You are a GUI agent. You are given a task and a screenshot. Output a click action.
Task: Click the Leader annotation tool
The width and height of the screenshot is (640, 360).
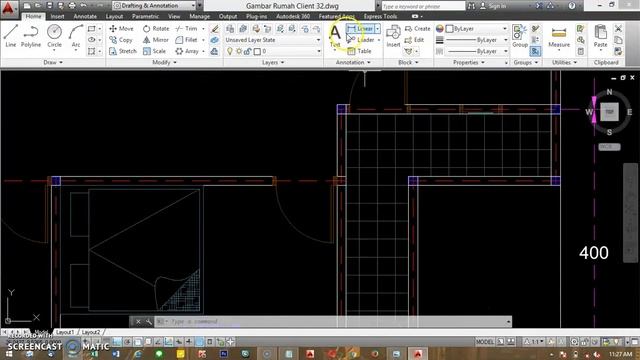click(x=361, y=40)
